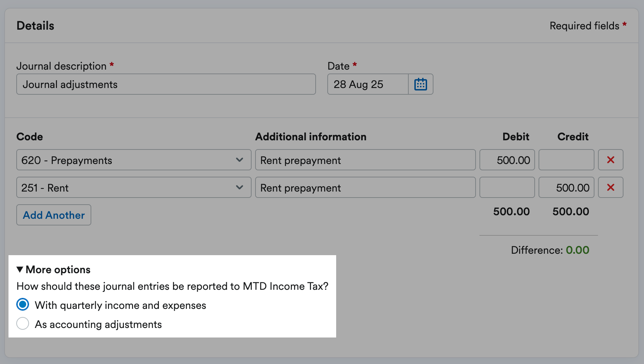Collapse the 'More options' section

click(x=53, y=270)
